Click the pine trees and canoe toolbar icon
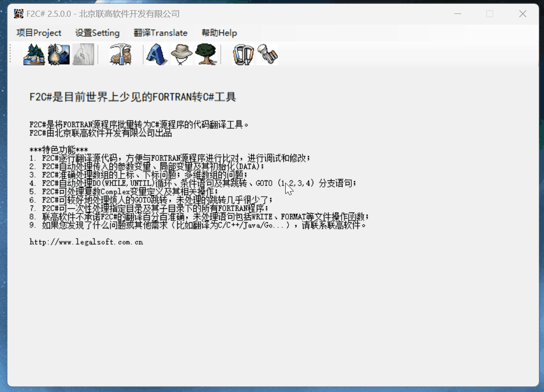 coord(34,54)
